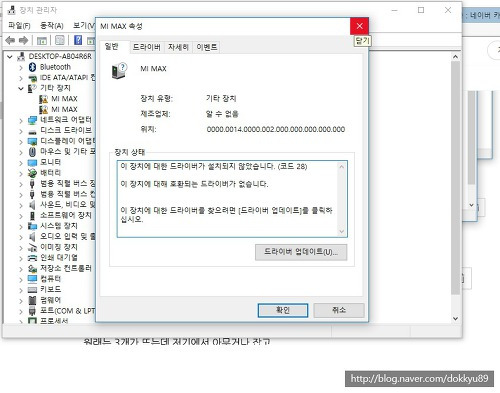Click the 기타 장치 device type value in dialog
This screenshot has height=393, width=500.
coord(221,98)
